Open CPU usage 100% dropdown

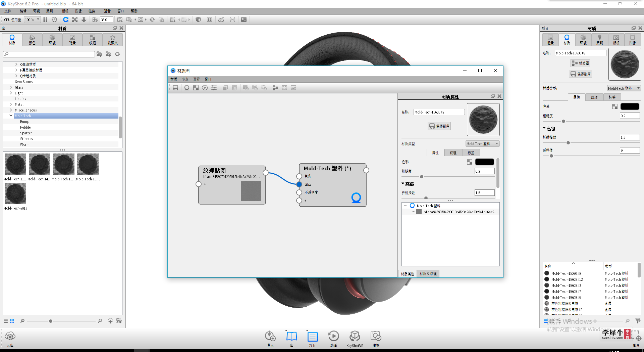coord(32,19)
